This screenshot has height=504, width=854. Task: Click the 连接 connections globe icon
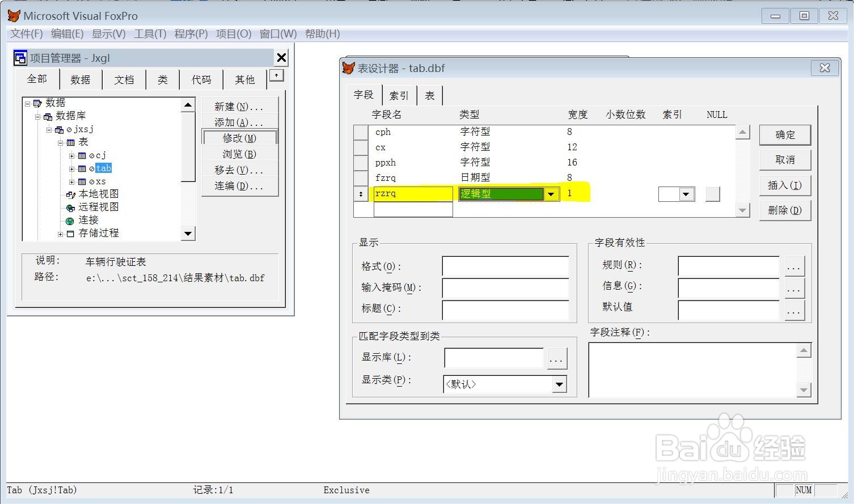(70, 221)
